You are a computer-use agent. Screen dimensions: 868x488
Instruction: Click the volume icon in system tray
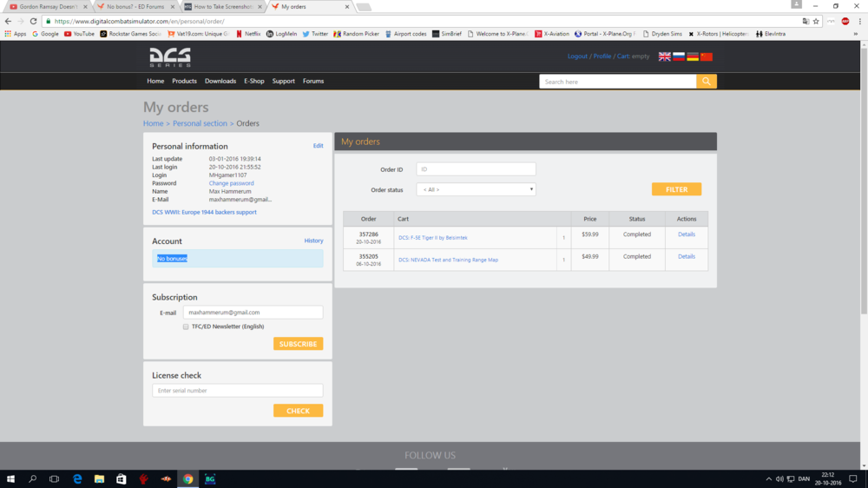click(x=779, y=479)
